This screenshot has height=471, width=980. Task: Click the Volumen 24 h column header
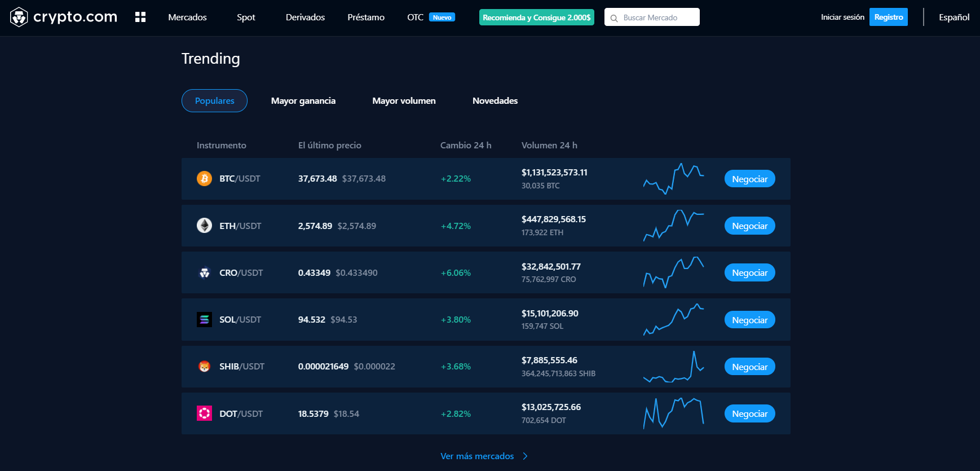coord(549,145)
